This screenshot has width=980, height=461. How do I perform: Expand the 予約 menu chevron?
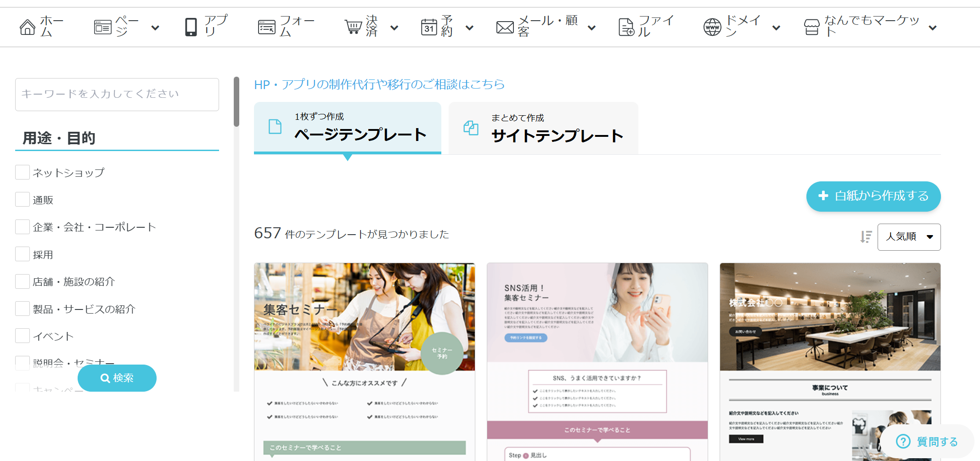coord(469,28)
